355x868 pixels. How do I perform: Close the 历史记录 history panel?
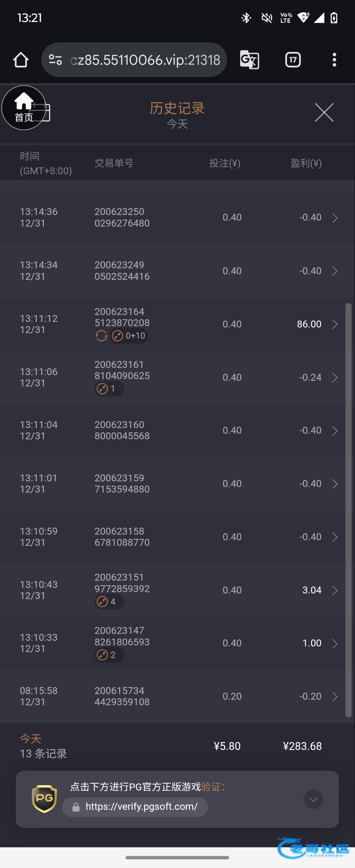324,112
